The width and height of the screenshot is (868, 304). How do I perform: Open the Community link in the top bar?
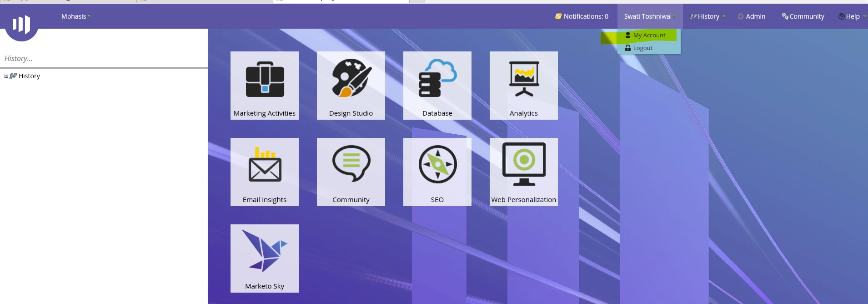(803, 16)
